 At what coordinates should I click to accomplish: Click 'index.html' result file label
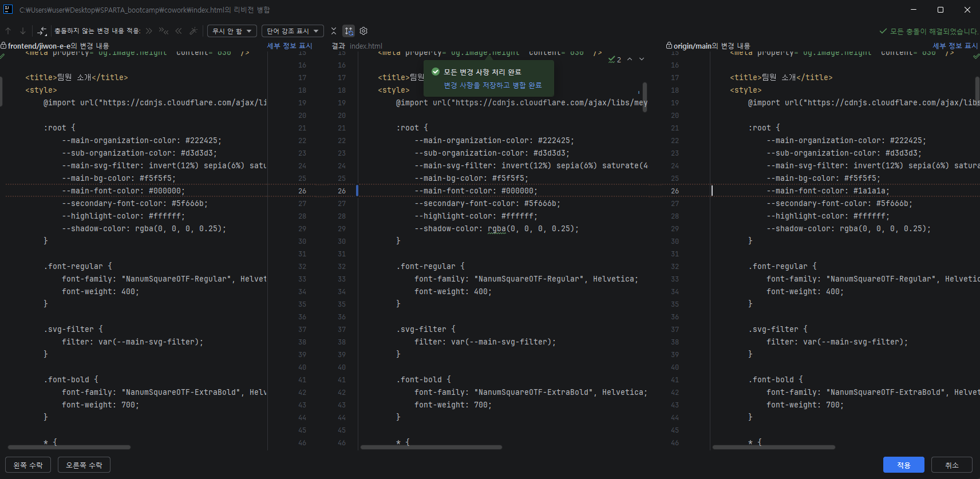pos(366,46)
